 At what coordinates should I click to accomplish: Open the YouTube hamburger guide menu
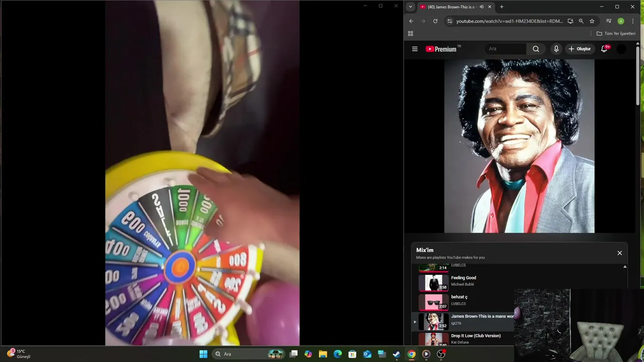415,49
